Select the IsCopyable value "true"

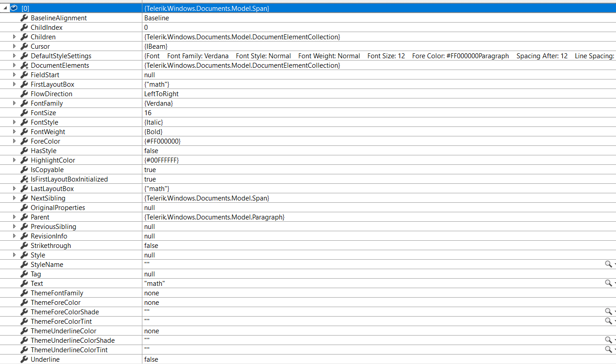150,170
